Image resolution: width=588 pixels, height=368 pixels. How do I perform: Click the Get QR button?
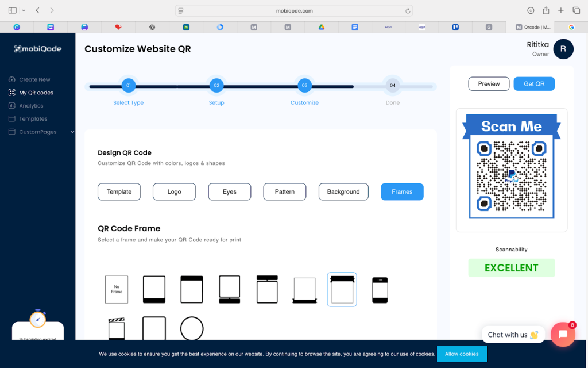[534, 84]
